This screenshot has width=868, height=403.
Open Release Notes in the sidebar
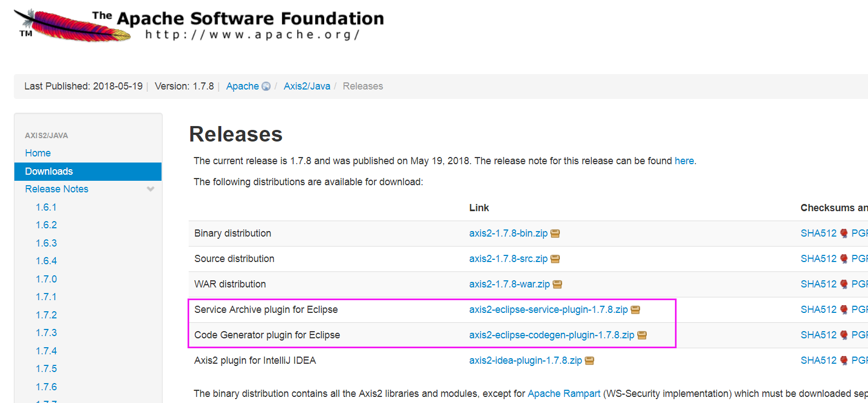pos(56,189)
